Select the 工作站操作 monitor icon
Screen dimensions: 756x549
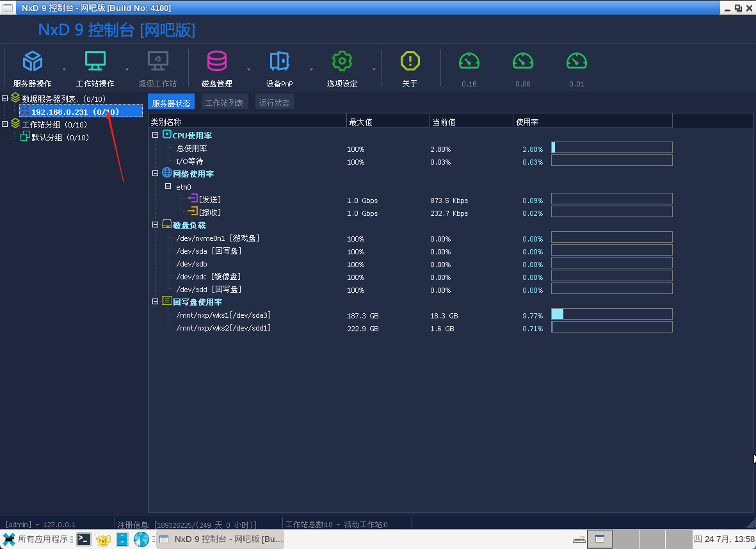(x=95, y=61)
